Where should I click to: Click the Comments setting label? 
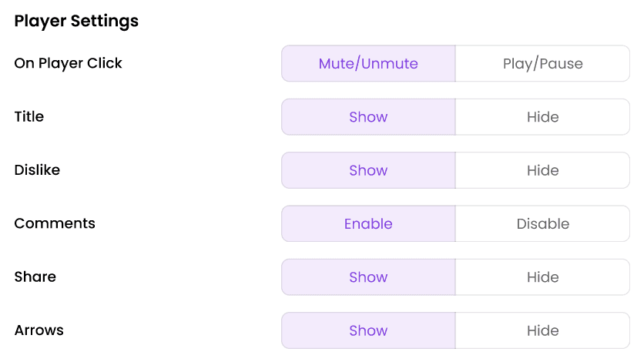[55, 223]
